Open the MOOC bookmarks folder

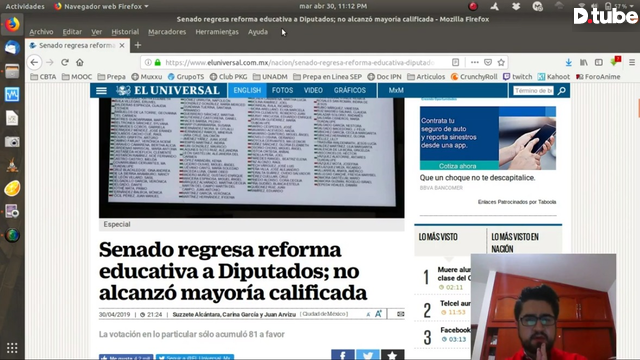tap(77, 77)
